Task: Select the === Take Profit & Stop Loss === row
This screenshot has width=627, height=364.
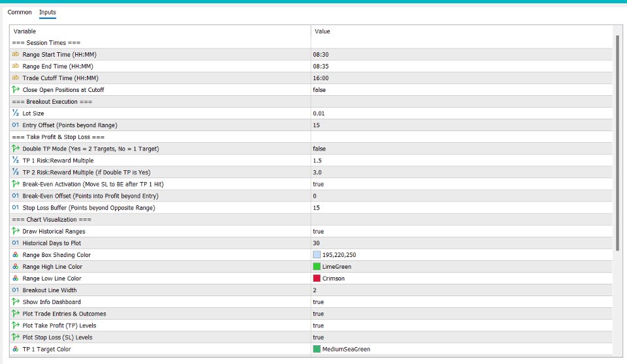Action: pyautogui.click(x=311, y=136)
